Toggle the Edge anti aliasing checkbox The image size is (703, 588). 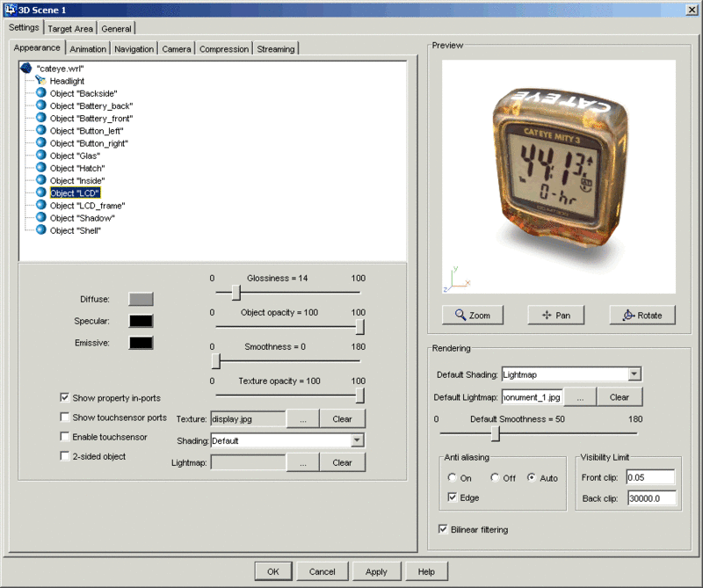(453, 497)
